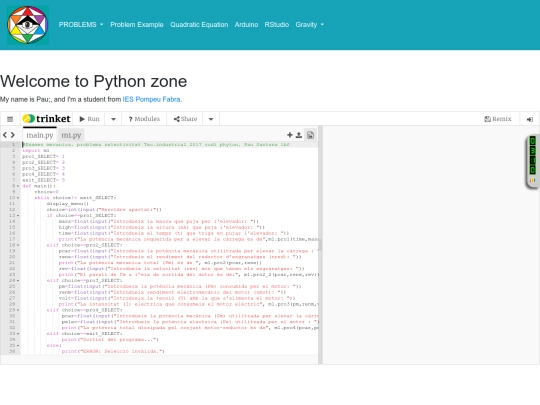Viewport: 540px width, 405px height.
Task: Click the comment on code line 1
Action: pos(156,145)
